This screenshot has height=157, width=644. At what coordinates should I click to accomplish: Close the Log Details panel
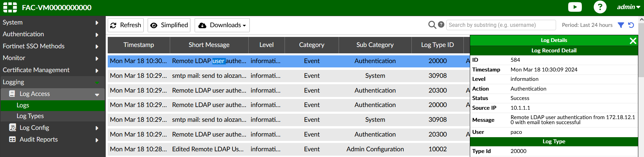coord(633,41)
